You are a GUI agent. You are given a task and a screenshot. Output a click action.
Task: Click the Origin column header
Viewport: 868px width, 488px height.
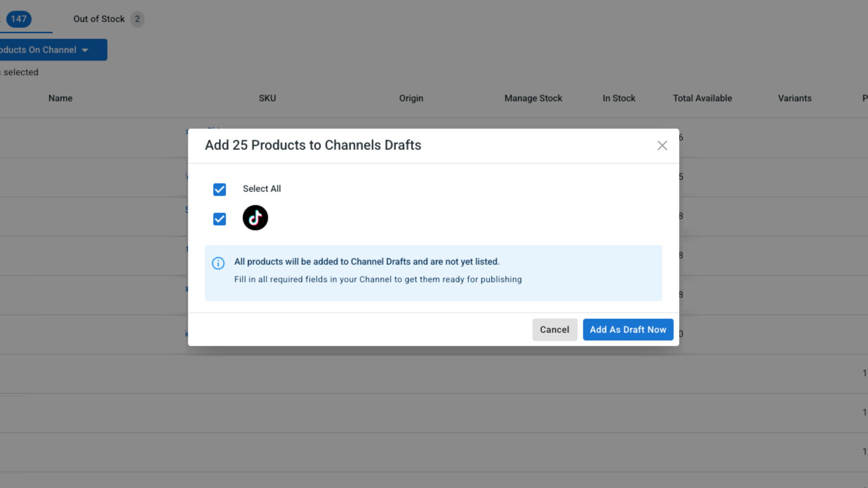(411, 98)
